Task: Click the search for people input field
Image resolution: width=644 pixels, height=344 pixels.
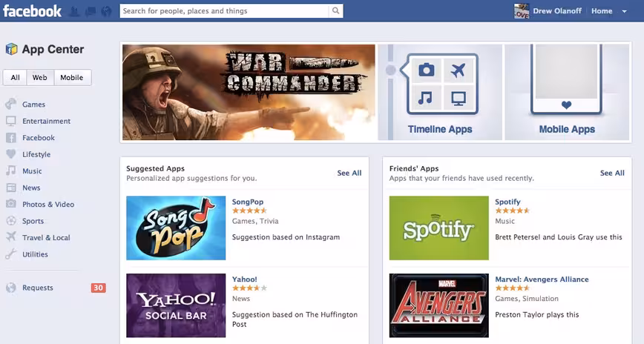Action: click(224, 11)
